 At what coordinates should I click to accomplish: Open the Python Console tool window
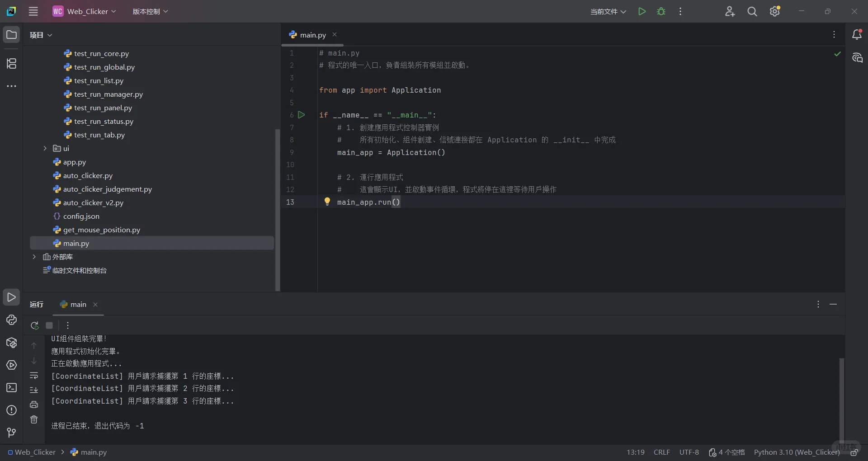coord(11,320)
